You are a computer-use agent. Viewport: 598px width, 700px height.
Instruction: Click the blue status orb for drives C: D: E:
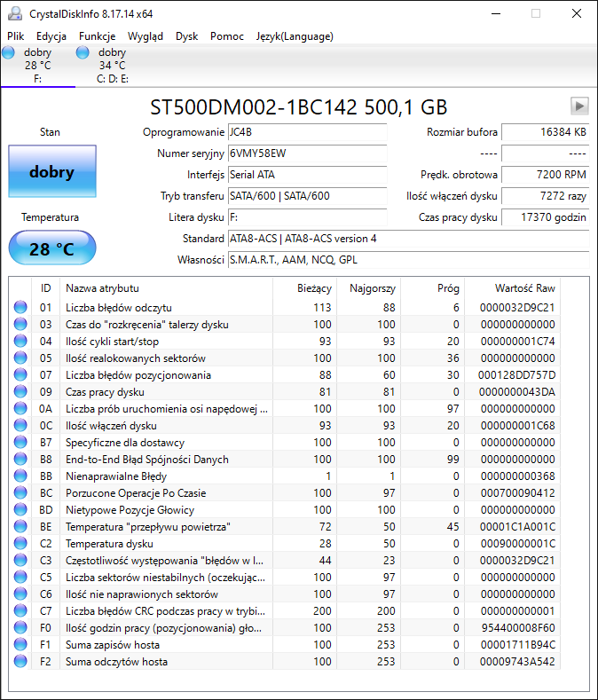coord(83,52)
